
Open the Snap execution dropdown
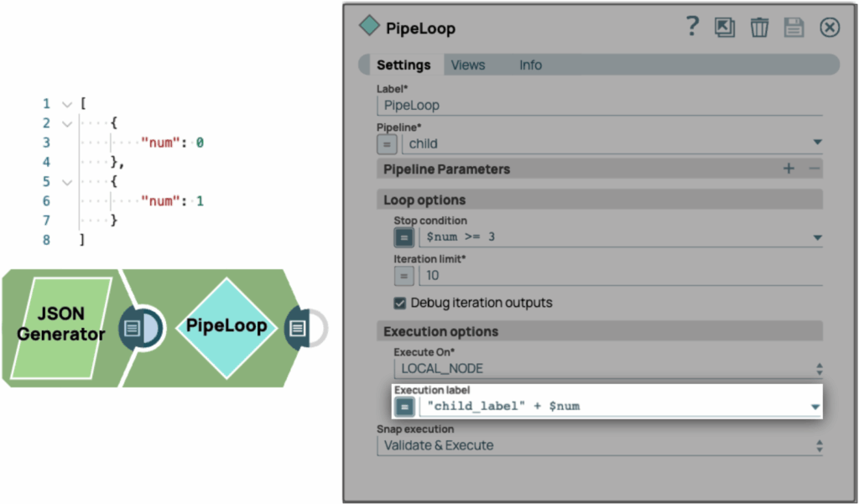(x=819, y=446)
